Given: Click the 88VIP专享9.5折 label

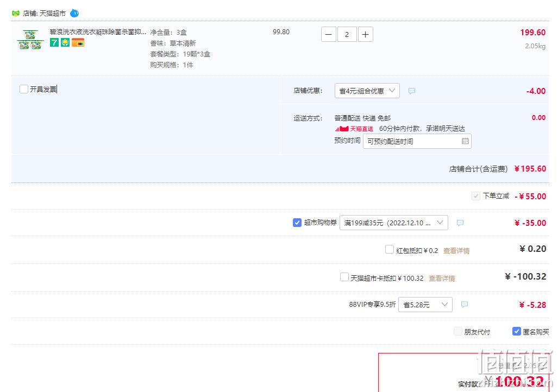Looking at the screenshot, I should 372,305.
